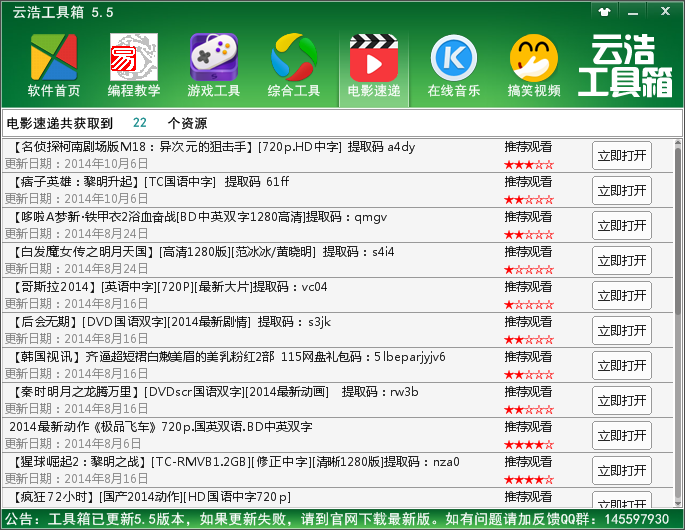
Task: Click the star rating for 哥斯拉2014
Action: click(x=529, y=305)
